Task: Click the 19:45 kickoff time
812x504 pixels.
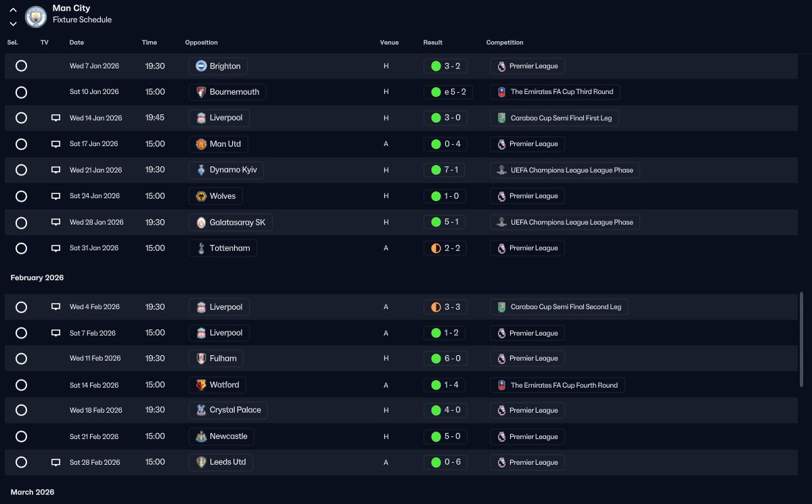Action: click(x=155, y=118)
